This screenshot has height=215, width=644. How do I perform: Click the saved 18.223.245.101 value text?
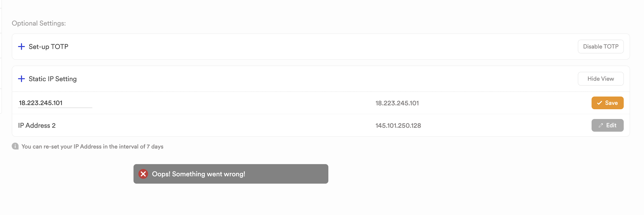tap(397, 103)
